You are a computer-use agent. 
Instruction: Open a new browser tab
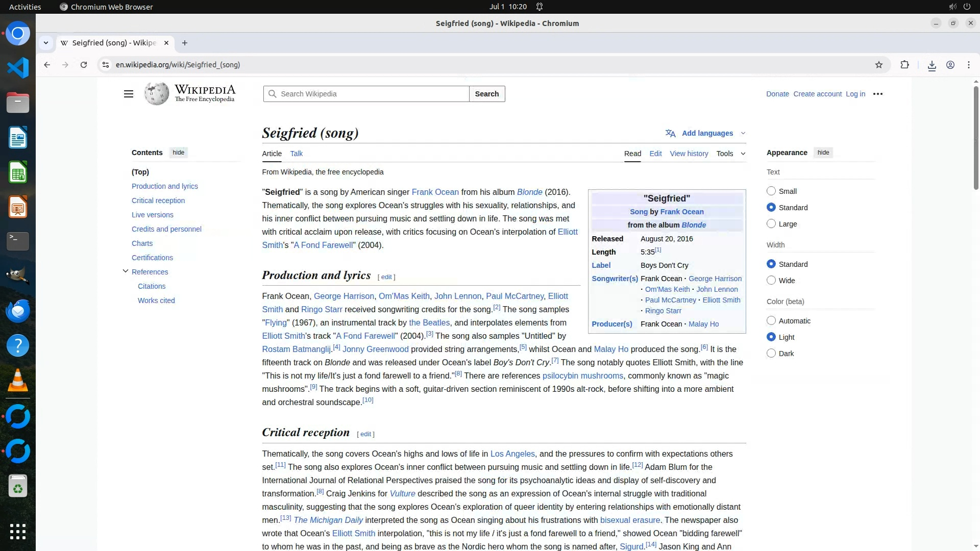185,43
